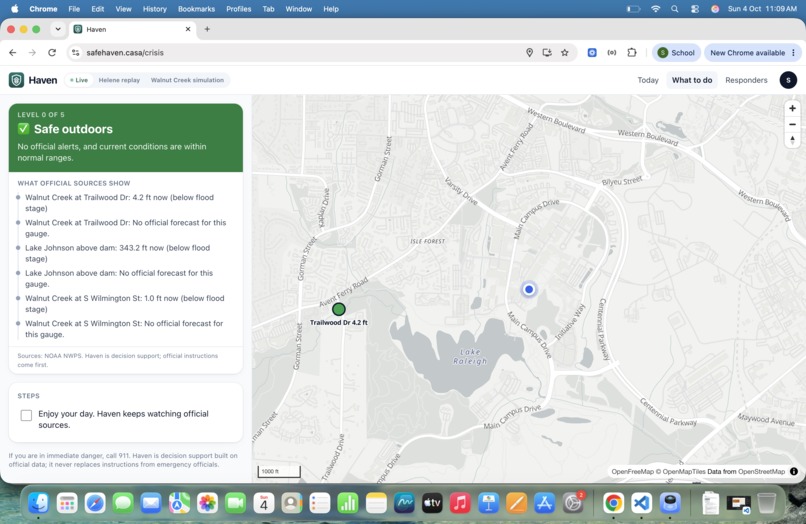Close the Haven browser tab
The width and height of the screenshot is (806, 524).
188,29
